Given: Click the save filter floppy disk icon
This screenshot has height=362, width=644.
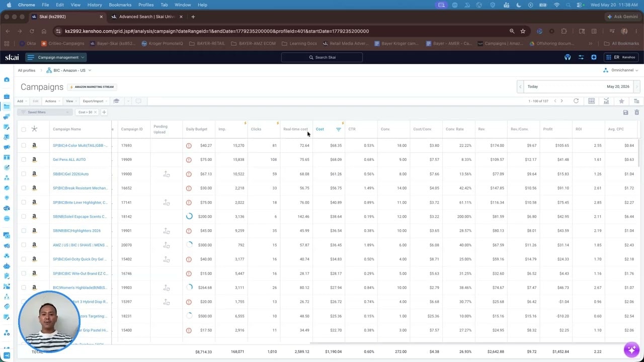Looking at the screenshot, I should 625,112.
